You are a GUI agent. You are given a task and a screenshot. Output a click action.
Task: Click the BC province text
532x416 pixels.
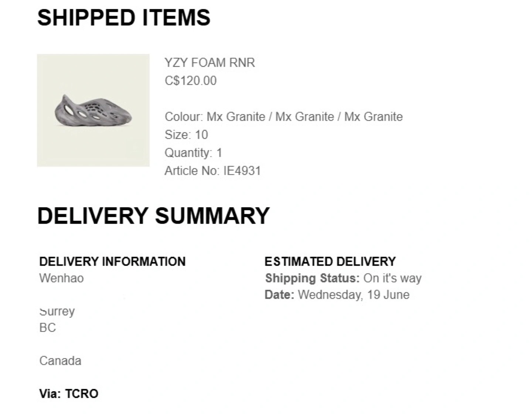coord(47,327)
